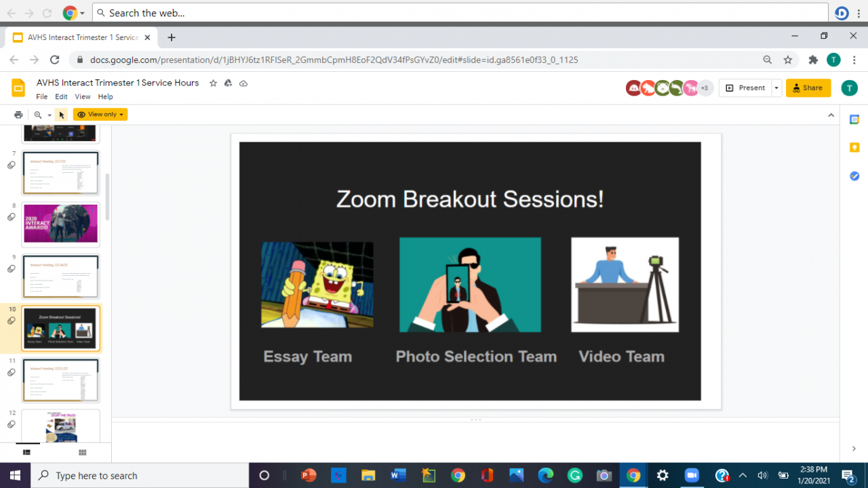868x488 pixels.
Task: Open Windows Settings gear in taskbar
Action: (663, 475)
